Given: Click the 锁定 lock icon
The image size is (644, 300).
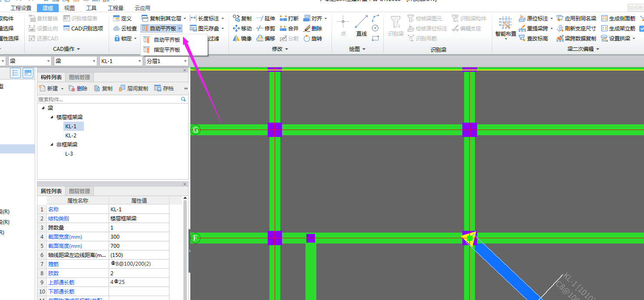Looking at the screenshot, I should click(116, 38).
